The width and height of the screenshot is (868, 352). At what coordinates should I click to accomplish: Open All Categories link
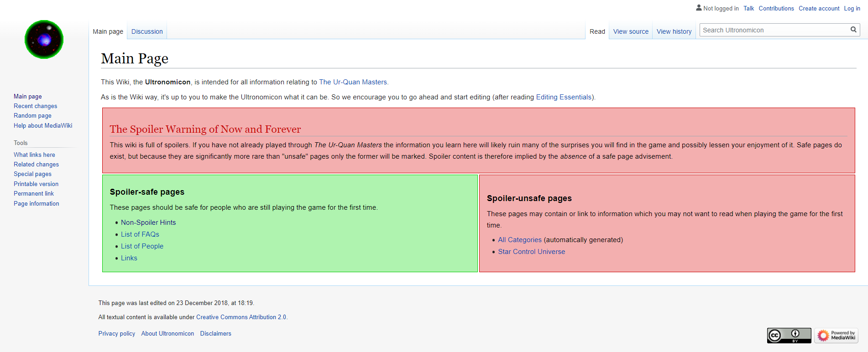(520, 240)
